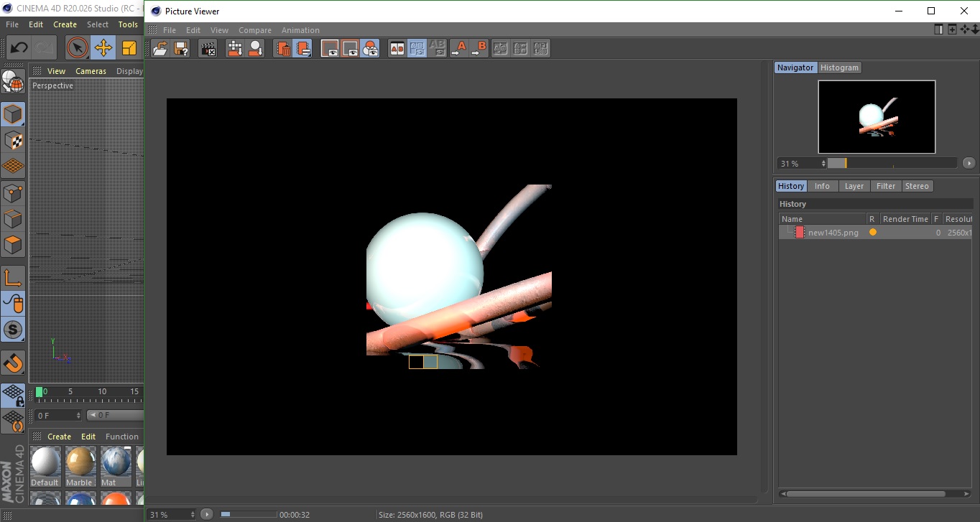Image resolution: width=980 pixels, height=522 pixels.
Task: Select the Polygons mode cube icon
Action: point(13,245)
